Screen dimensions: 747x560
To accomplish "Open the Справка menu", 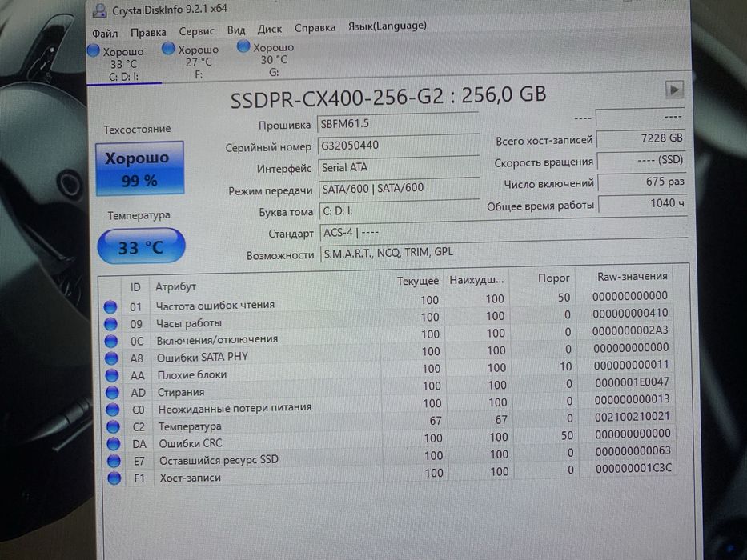I will [315, 28].
